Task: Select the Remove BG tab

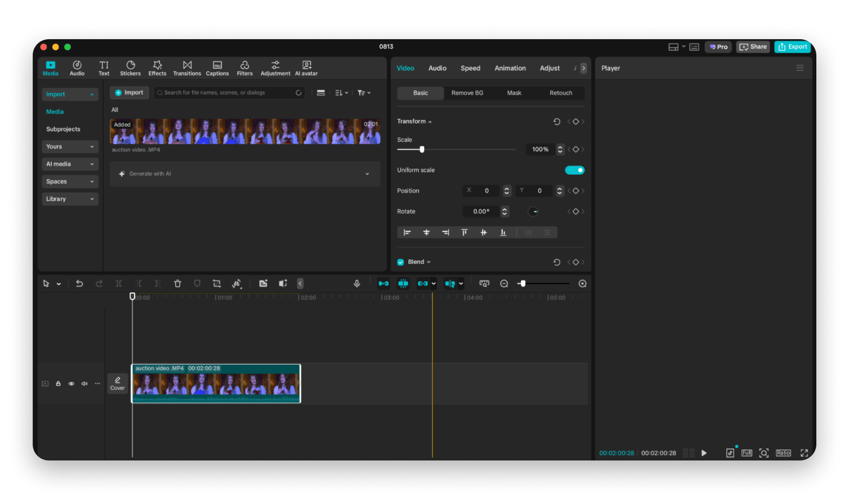Action: pos(467,93)
